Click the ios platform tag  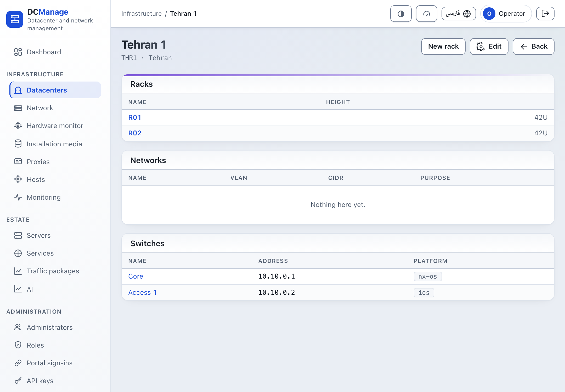pyautogui.click(x=424, y=293)
